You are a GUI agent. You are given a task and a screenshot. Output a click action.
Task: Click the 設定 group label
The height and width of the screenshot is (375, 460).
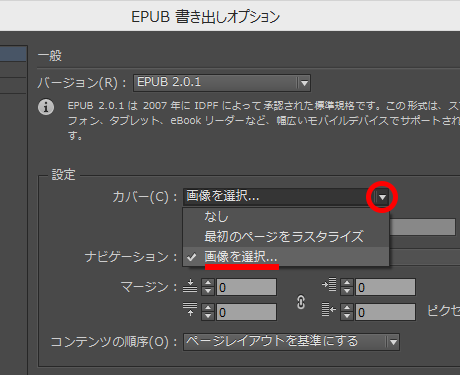tap(63, 175)
